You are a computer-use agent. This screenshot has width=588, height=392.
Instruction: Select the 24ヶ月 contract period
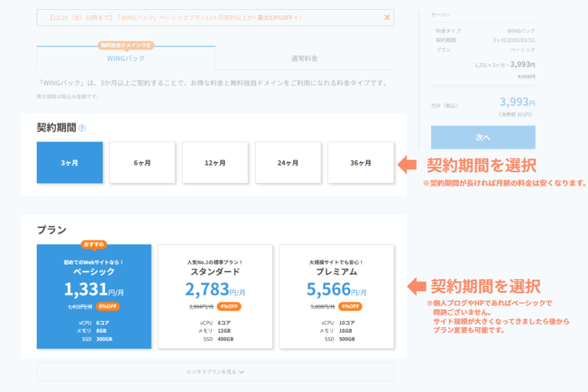[288, 163]
